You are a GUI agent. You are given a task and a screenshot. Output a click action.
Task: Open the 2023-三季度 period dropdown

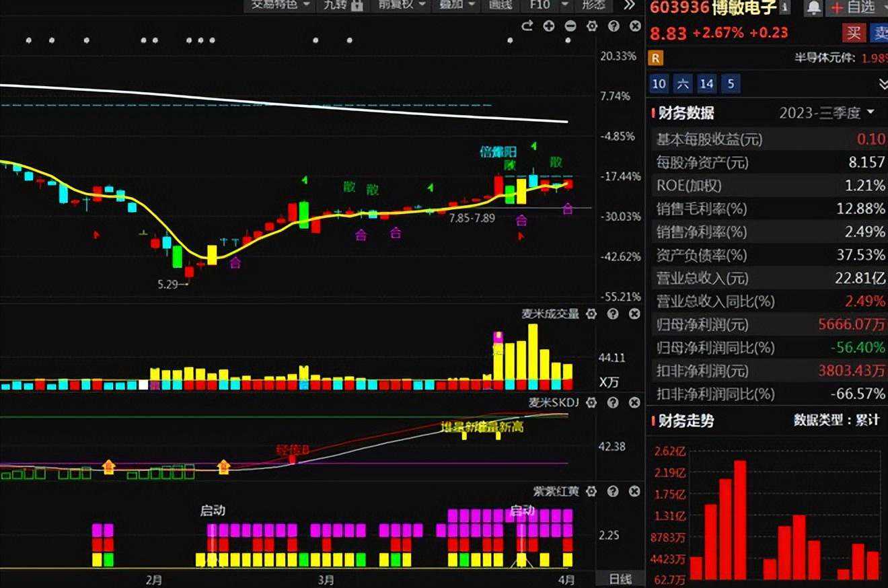point(827,112)
